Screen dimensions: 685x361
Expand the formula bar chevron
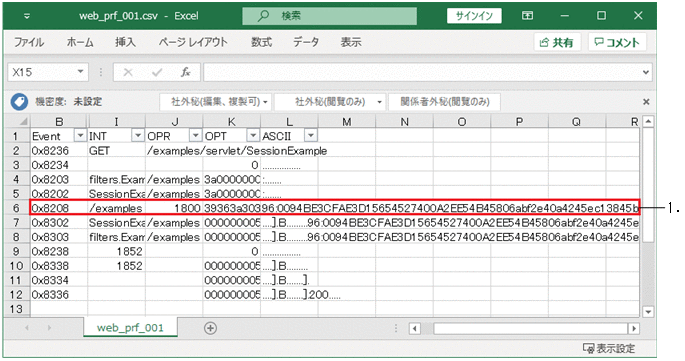click(646, 73)
